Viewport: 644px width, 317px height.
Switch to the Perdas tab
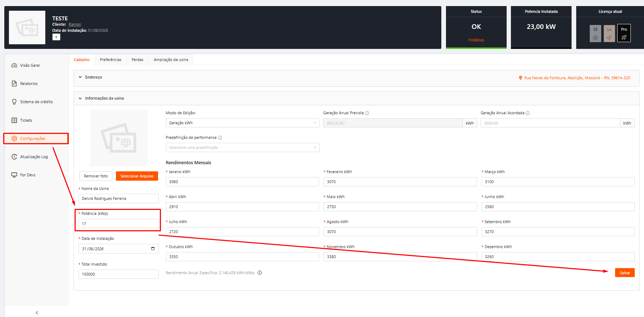(x=137, y=60)
